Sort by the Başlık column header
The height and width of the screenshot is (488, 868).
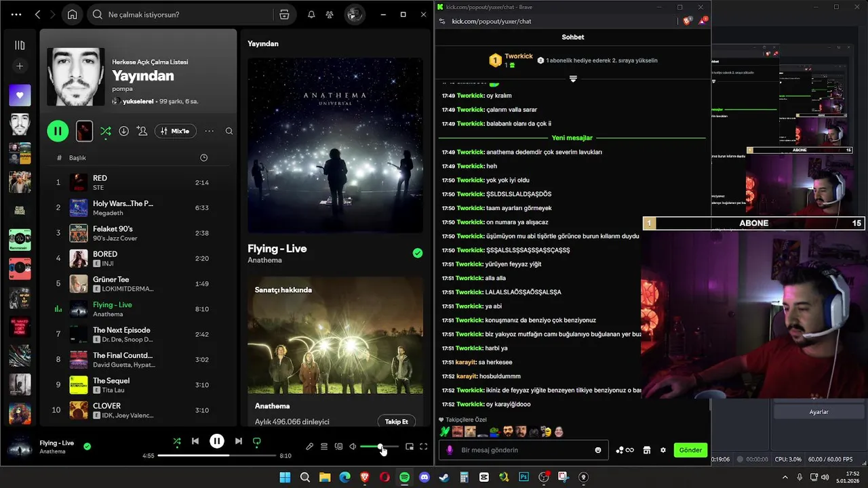[x=77, y=158]
